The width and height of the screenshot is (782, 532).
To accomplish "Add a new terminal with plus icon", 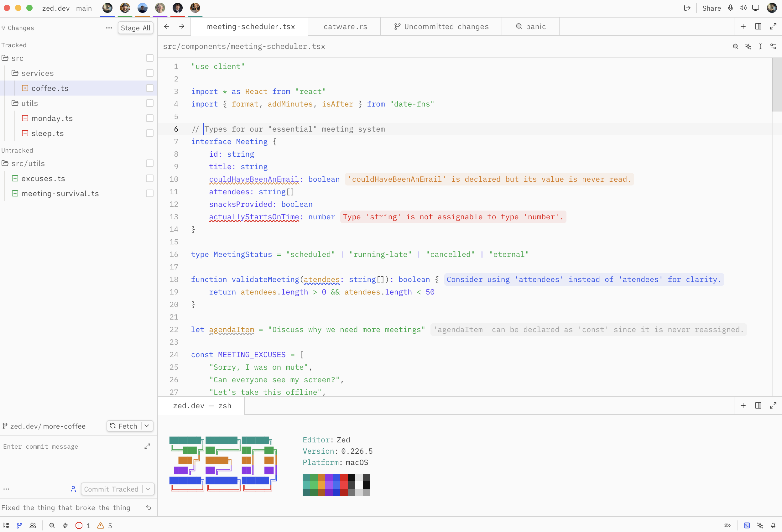I will coord(743,405).
